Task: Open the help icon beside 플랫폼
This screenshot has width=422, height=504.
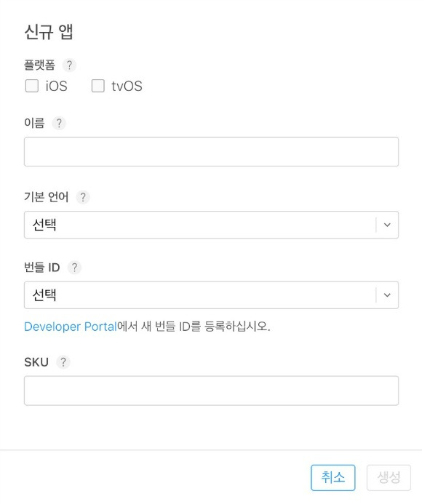Action: click(69, 65)
